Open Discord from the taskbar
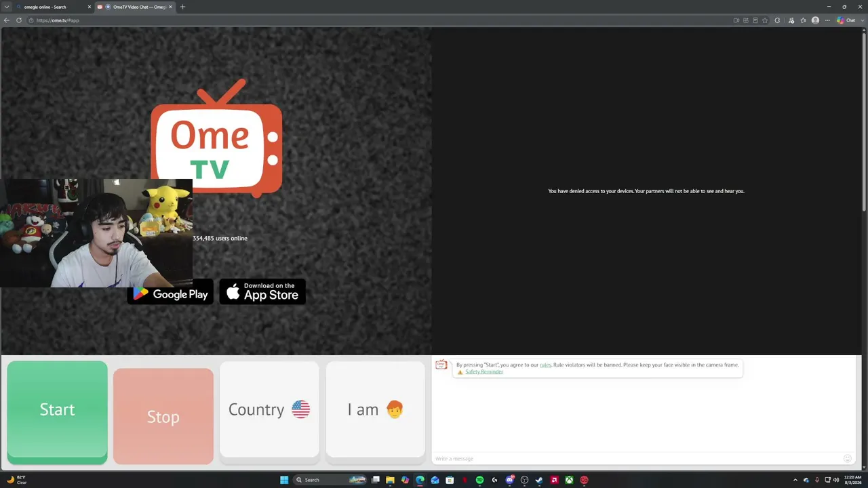 click(x=509, y=480)
